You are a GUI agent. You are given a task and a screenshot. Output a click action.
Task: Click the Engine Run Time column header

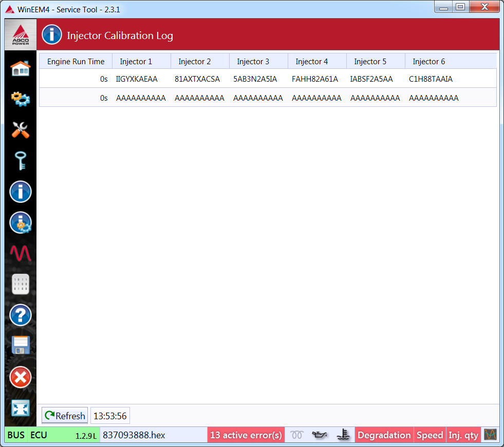coord(76,62)
